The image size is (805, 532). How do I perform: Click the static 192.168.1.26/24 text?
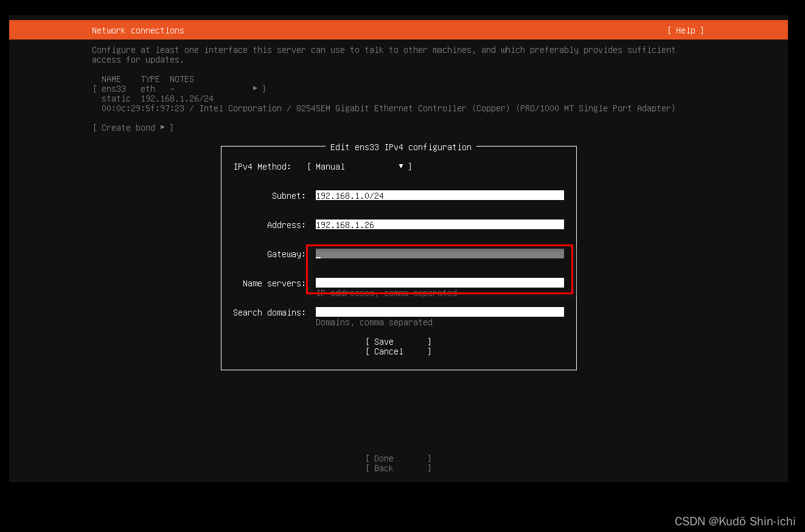point(158,98)
